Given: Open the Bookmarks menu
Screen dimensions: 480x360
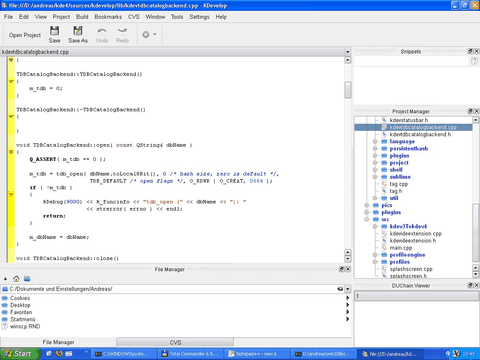Looking at the screenshot, I should click(108, 17).
